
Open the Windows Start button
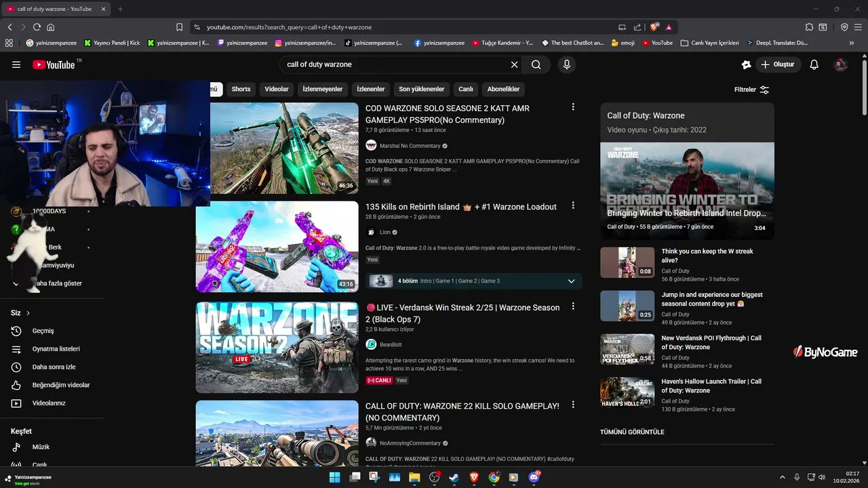click(x=334, y=477)
